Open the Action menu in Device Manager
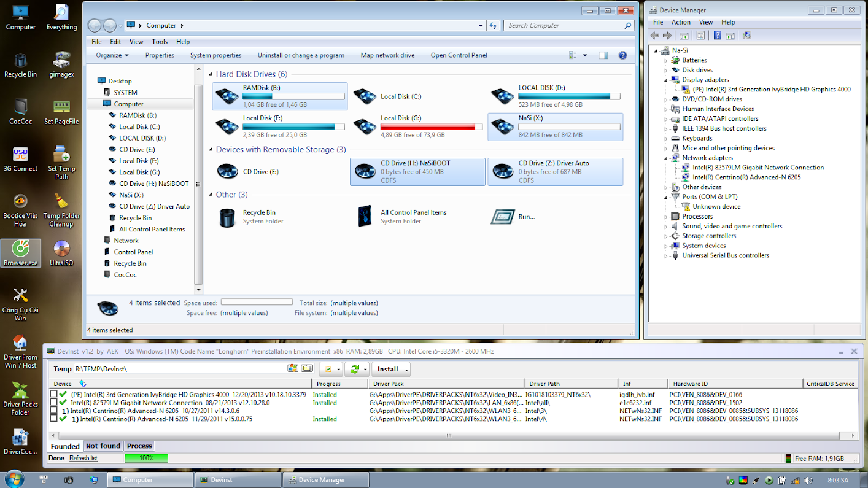 [x=681, y=22]
